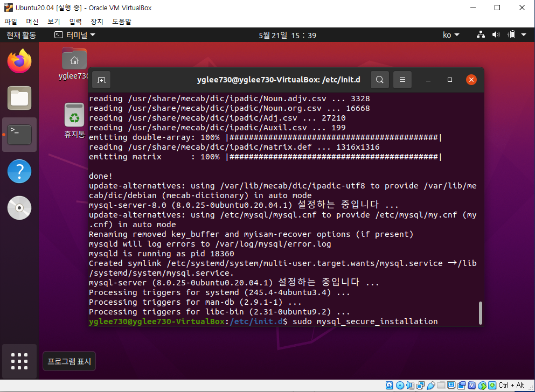Open the ko input language dropdown
Screen dimensions: 535x392
[x=451, y=35]
